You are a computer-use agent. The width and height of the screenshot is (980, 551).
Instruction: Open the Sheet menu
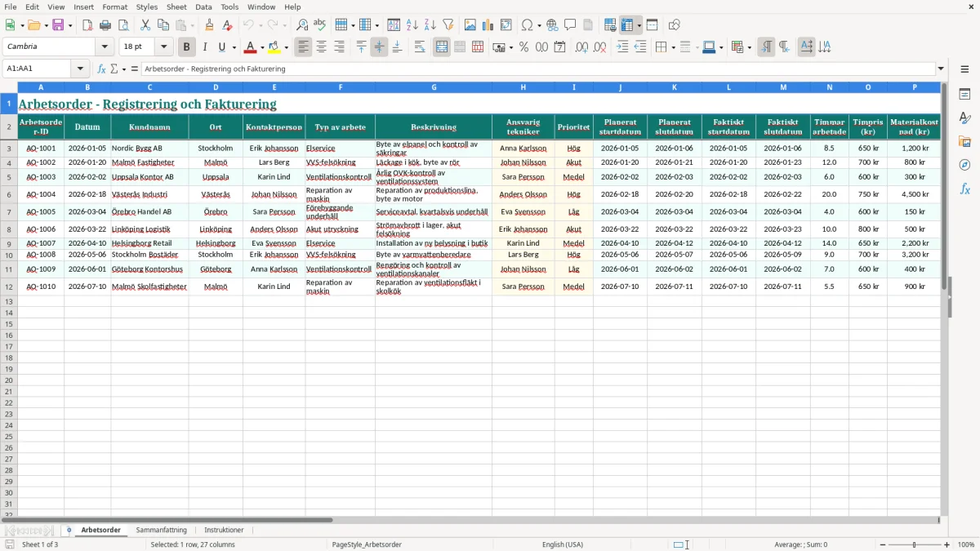176,7
